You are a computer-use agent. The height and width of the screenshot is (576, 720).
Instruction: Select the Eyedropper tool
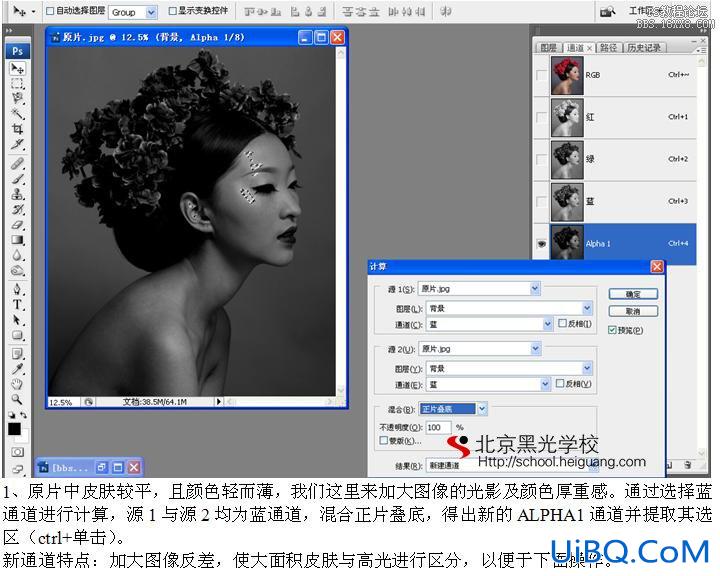(x=17, y=369)
